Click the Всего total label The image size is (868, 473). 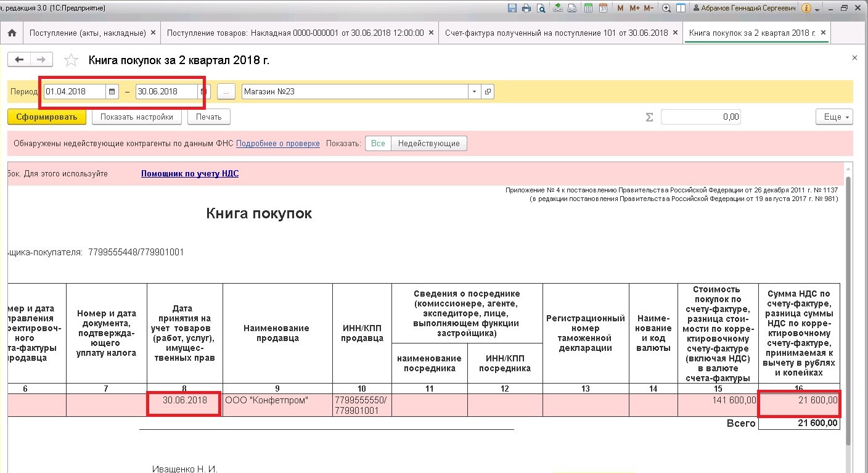741,423
